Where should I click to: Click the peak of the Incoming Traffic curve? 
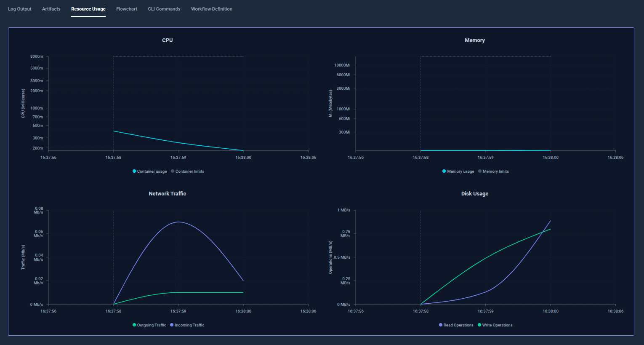pyautogui.click(x=178, y=222)
